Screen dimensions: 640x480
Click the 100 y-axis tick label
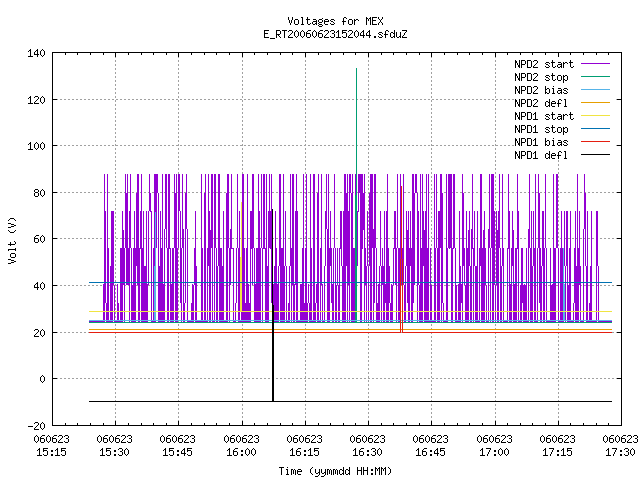point(36,146)
